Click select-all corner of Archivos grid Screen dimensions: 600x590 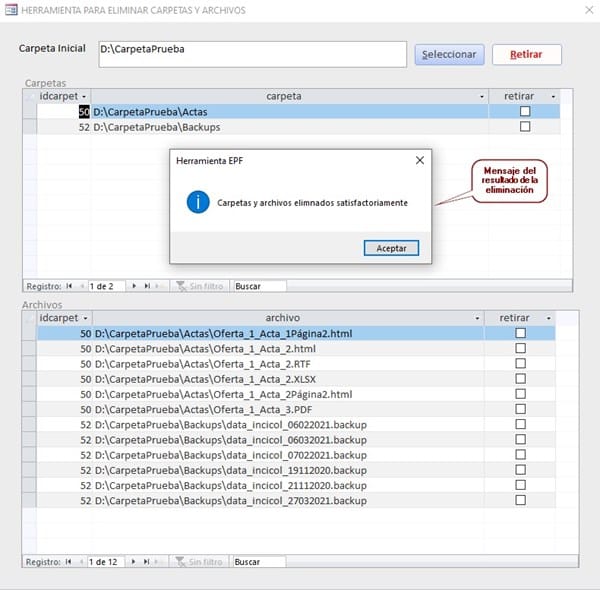[29, 318]
